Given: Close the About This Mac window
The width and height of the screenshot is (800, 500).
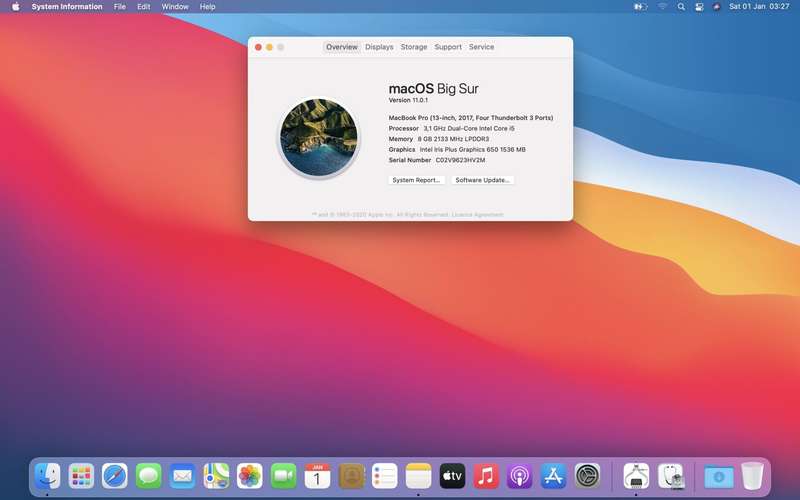Looking at the screenshot, I should pyautogui.click(x=258, y=47).
